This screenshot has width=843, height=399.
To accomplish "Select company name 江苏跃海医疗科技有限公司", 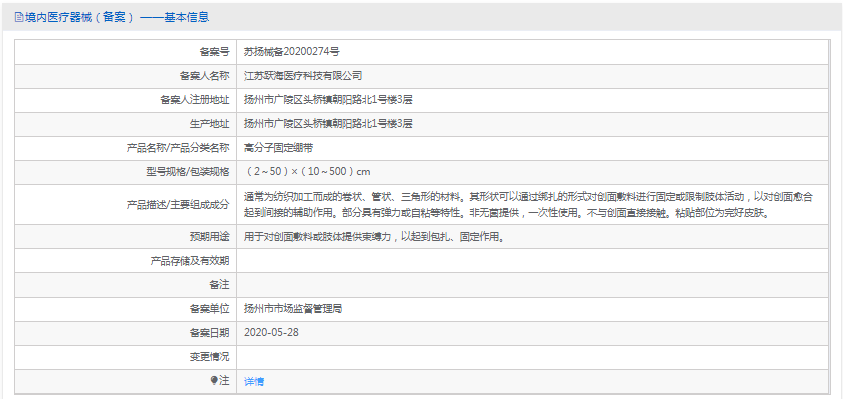I will point(303,76).
